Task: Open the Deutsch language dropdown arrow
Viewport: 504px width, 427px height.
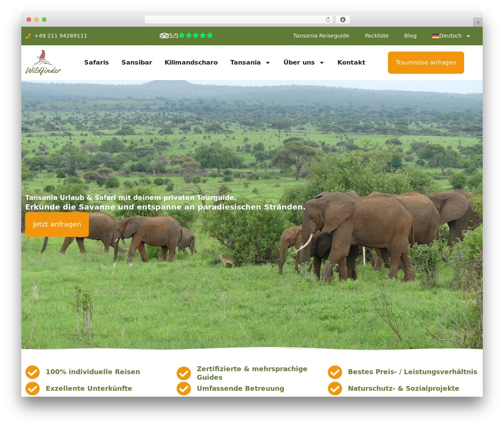Action: 468,36
